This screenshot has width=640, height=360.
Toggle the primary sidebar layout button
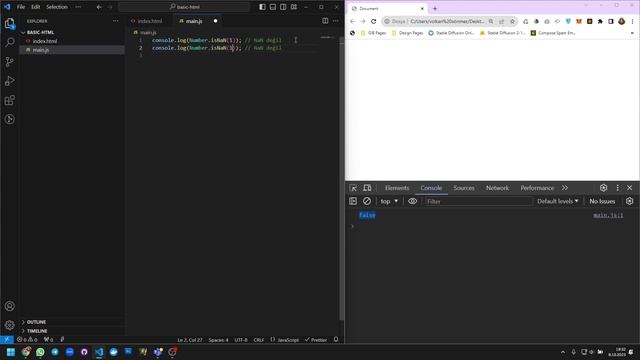(x=262, y=7)
